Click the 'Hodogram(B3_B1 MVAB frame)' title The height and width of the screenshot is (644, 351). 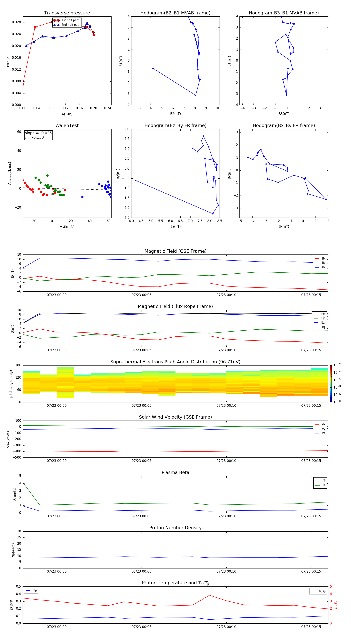[x=284, y=13]
